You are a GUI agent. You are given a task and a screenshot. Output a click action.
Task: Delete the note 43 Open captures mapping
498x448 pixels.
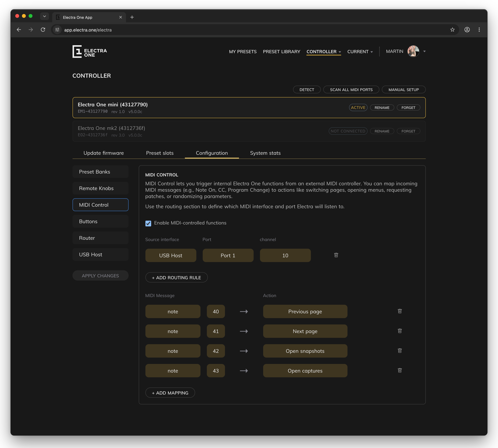(x=400, y=370)
